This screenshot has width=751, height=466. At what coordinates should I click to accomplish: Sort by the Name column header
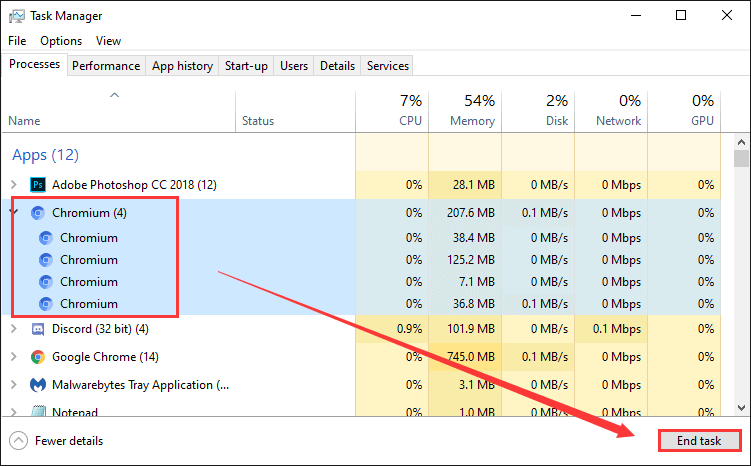pyautogui.click(x=118, y=111)
